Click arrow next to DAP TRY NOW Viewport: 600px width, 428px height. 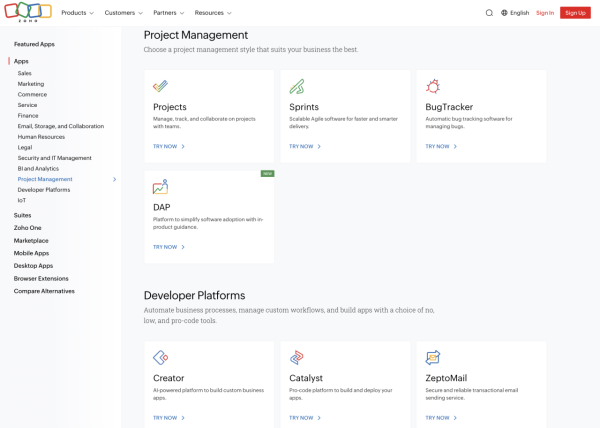(x=183, y=247)
